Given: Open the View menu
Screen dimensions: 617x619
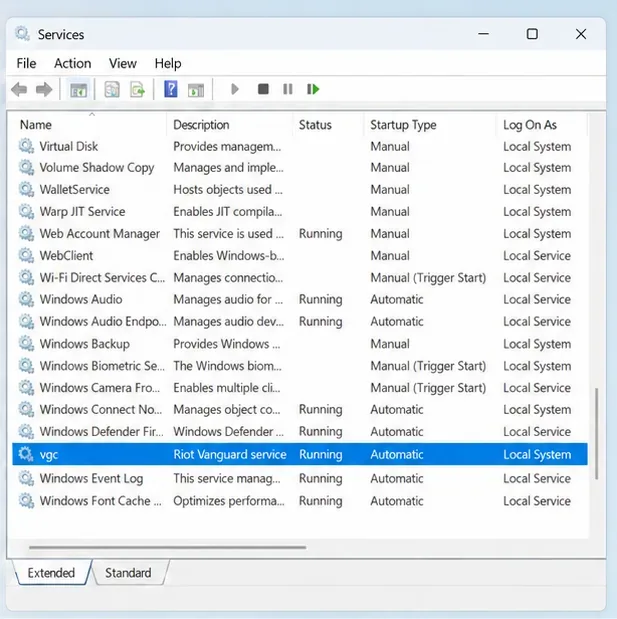Looking at the screenshot, I should pyautogui.click(x=123, y=63).
